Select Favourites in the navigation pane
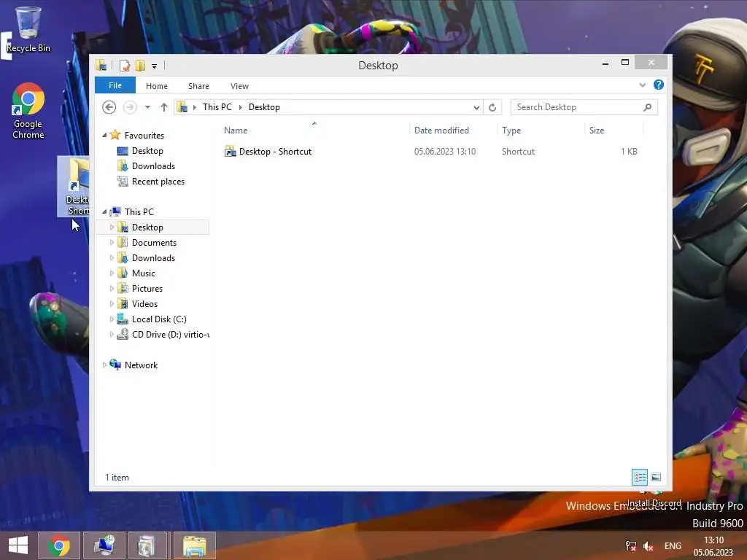Screen dimensions: 747x560 [144, 135]
